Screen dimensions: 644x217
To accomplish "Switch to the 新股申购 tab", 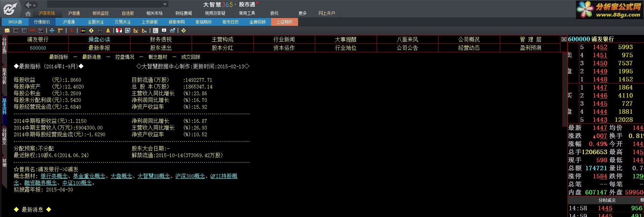I will pyautogui.click(x=177, y=22).
